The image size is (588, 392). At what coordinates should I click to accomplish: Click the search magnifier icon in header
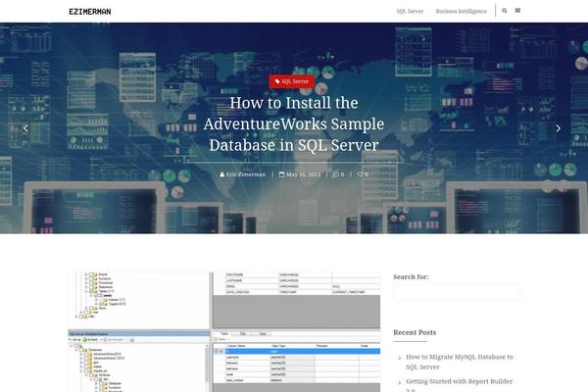(x=505, y=11)
